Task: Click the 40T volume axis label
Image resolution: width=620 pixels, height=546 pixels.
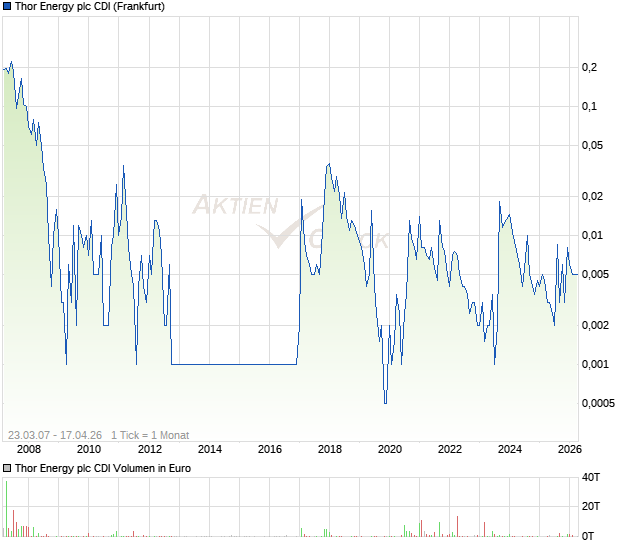Action: (x=591, y=478)
